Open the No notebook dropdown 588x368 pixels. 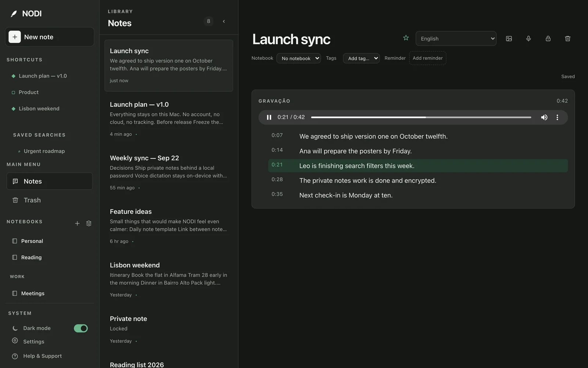point(298,58)
